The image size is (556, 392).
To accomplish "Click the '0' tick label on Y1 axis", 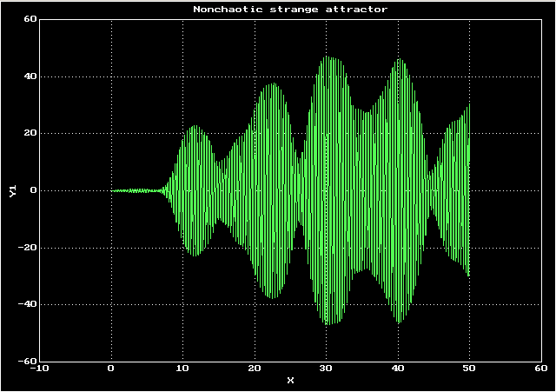I will click(x=34, y=190).
